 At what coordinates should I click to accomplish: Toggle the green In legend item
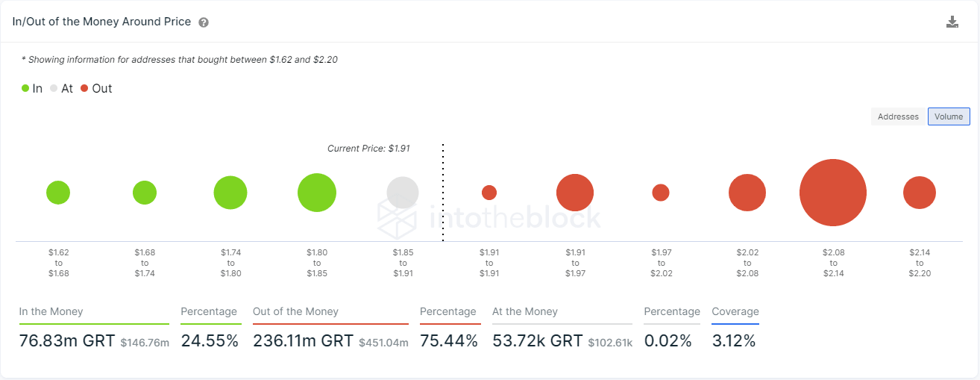click(32, 88)
